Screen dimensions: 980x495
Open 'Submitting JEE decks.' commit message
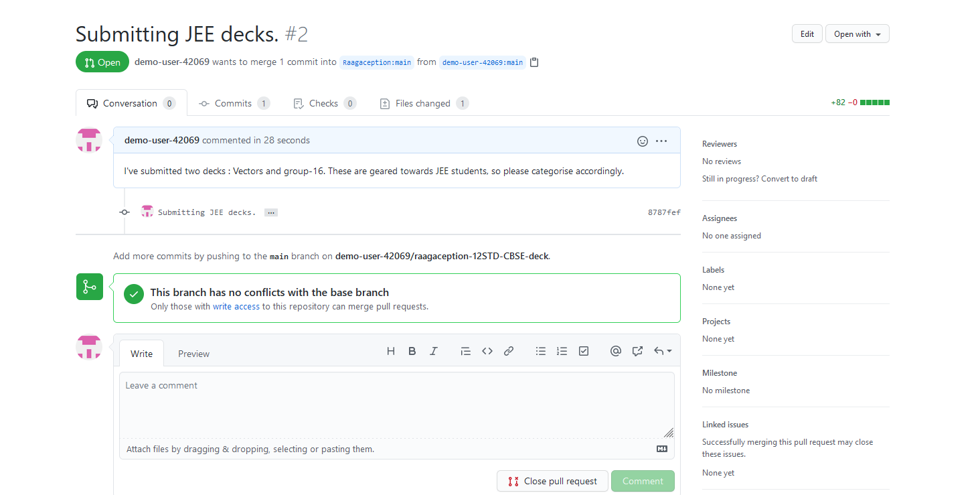(207, 212)
